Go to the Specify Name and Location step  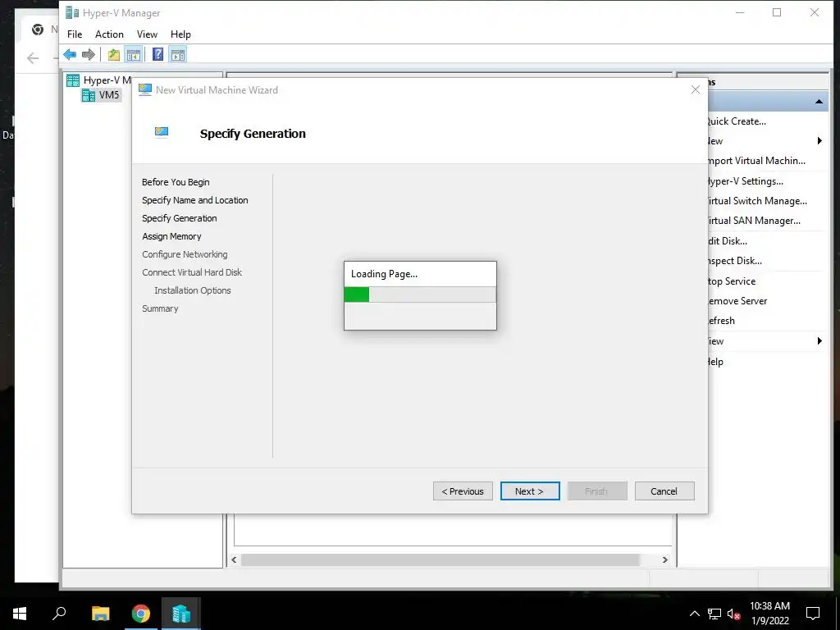pyautogui.click(x=195, y=200)
